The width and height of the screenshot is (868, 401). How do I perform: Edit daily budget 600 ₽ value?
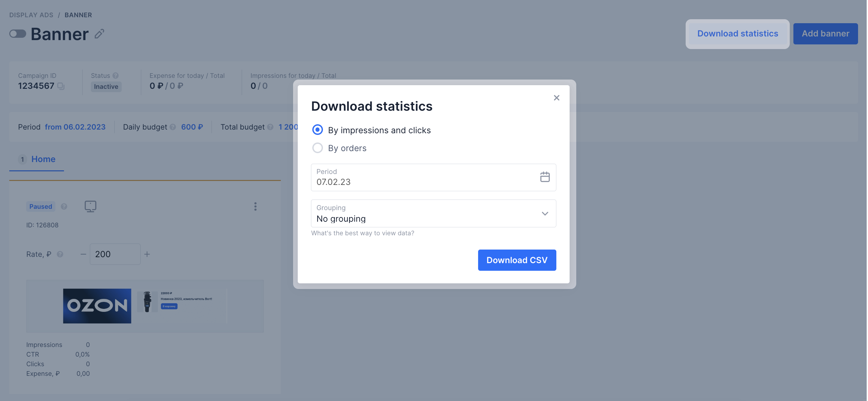point(192,127)
